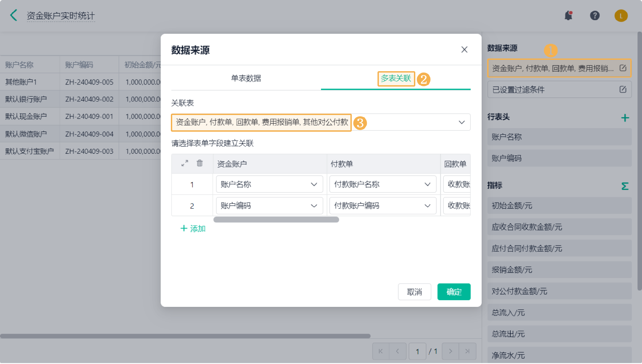Click the back arrow icon

[14, 15]
